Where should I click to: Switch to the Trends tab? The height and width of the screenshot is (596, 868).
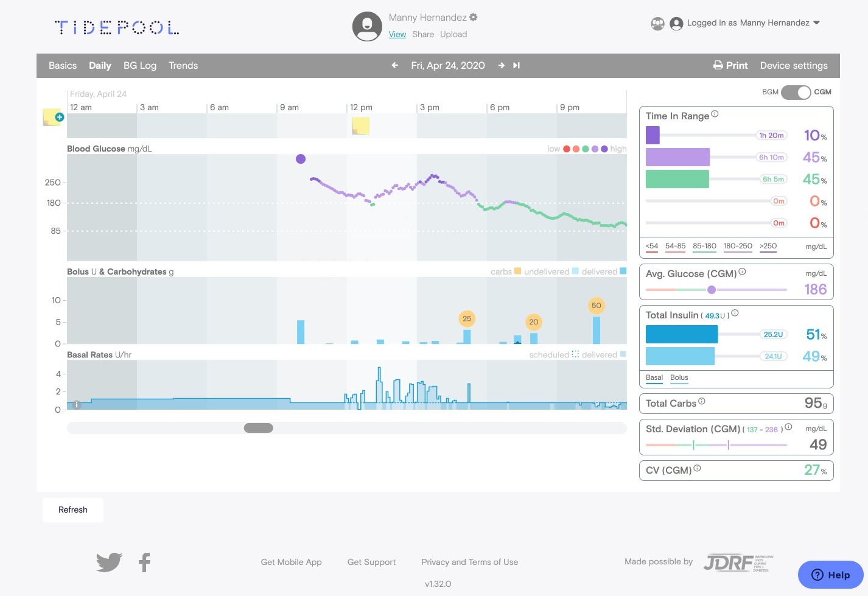click(x=183, y=65)
